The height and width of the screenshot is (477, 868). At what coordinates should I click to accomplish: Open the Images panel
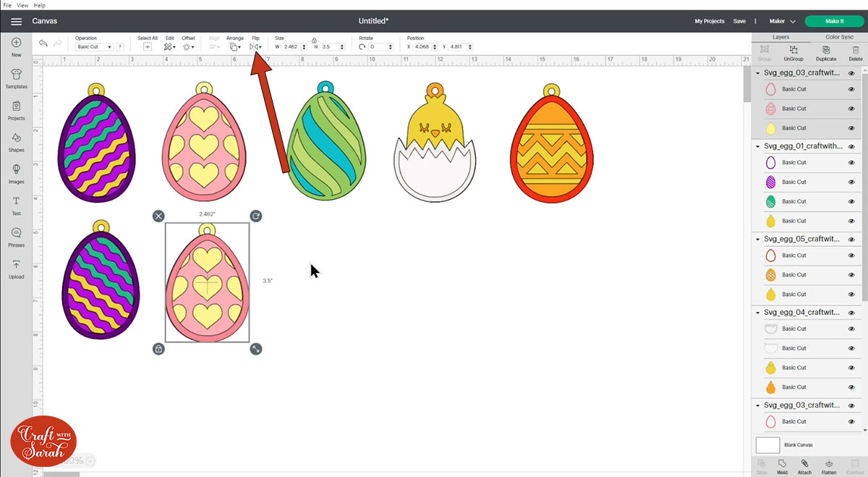pyautogui.click(x=15, y=174)
